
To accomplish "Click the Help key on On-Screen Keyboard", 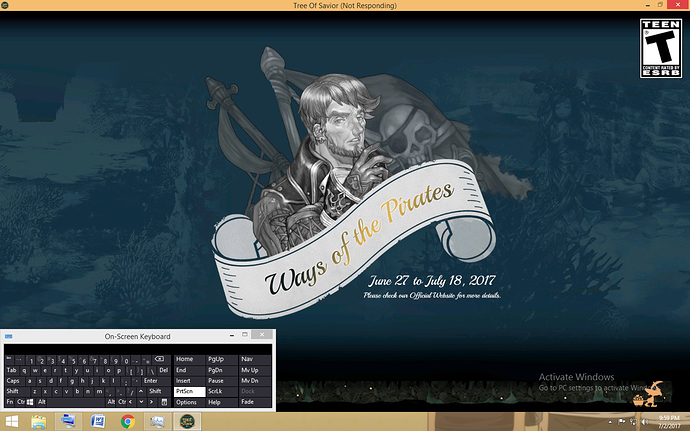I will click(x=216, y=402).
